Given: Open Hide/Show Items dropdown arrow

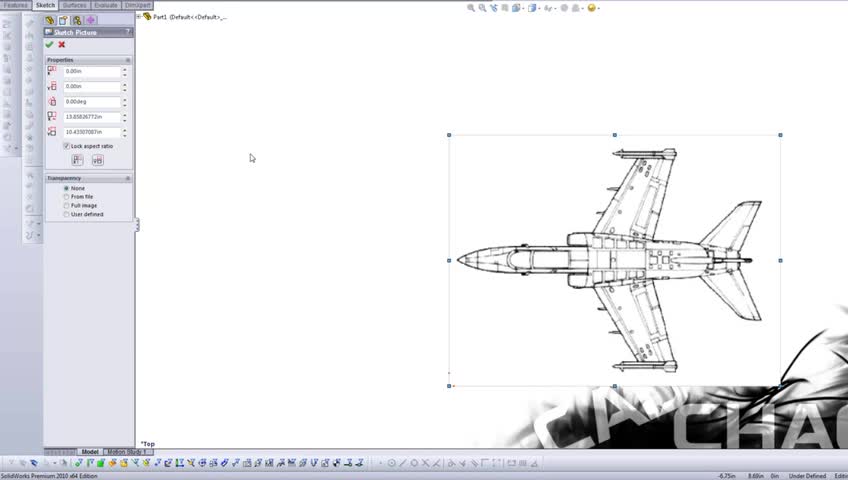Looking at the screenshot, I should (555, 9).
